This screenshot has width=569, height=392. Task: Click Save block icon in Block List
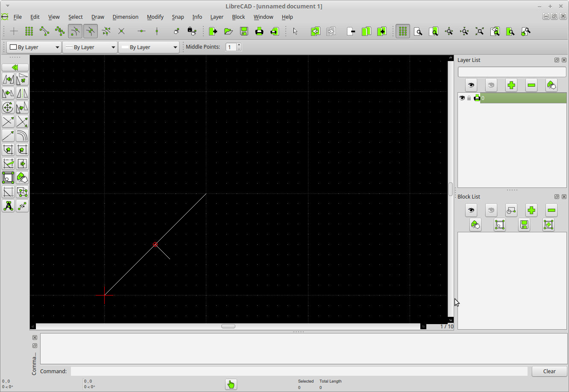[x=524, y=225]
